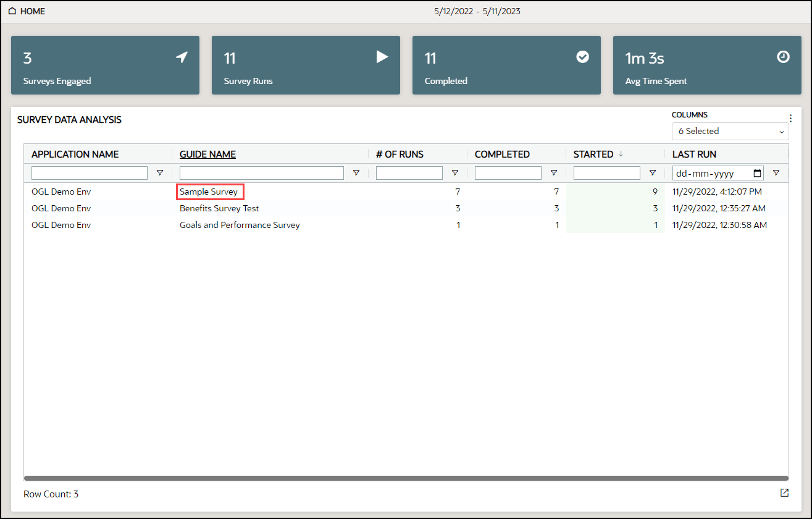Focus the Guide Name filter field
The width and height of the screenshot is (812, 519).
tap(262, 173)
